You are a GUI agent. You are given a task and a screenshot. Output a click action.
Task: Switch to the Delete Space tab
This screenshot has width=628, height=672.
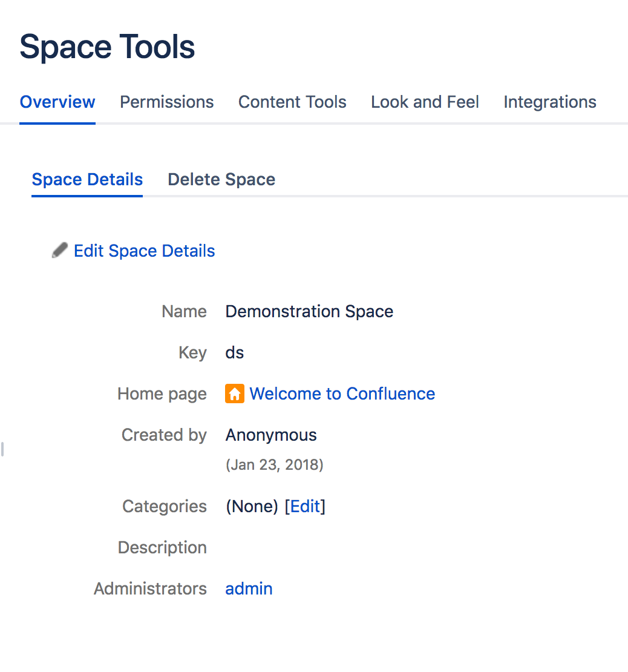[221, 179]
